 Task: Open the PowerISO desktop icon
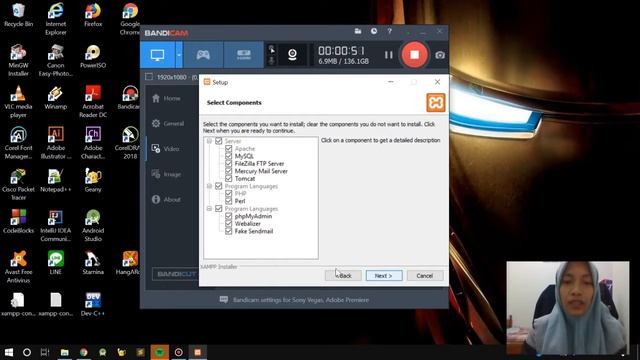click(x=93, y=56)
